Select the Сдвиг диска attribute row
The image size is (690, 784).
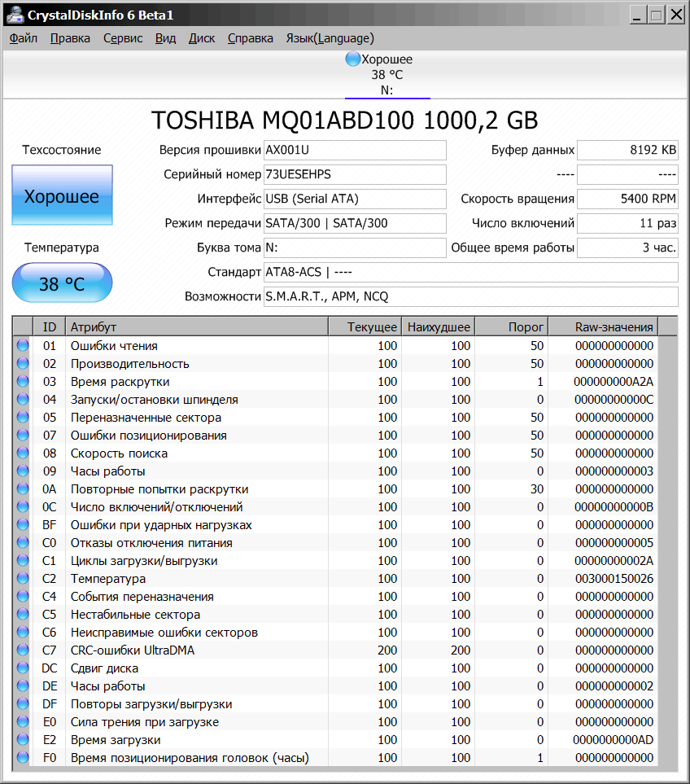(195, 668)
